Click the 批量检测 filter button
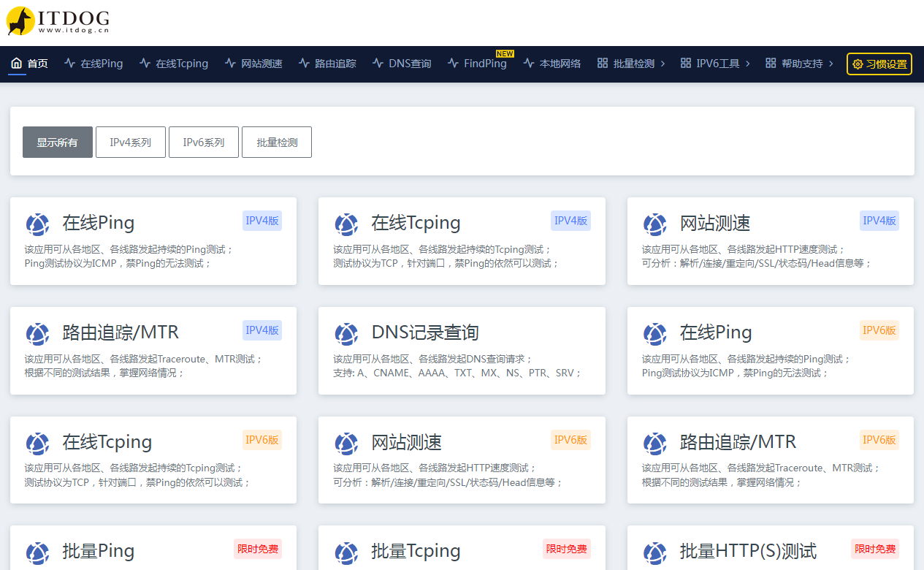Image resolution: width=924 pixels, height=570 pixels. 277,142
